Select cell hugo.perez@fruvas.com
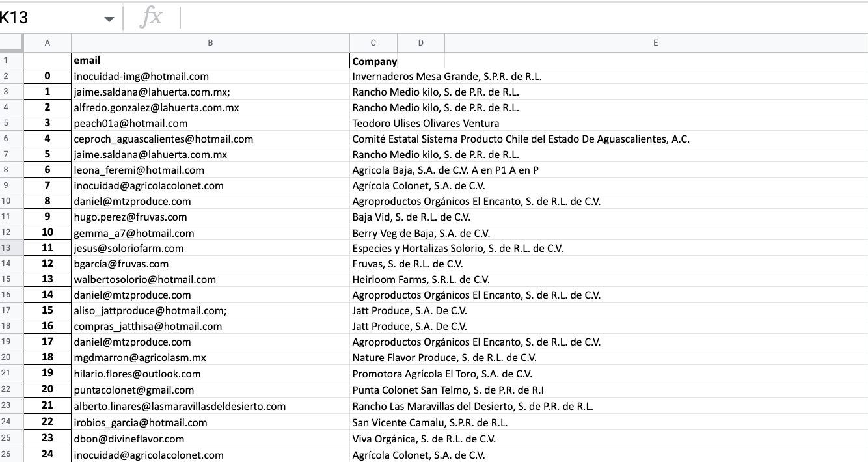The image size is (868, 462). [x=210, y=217]
